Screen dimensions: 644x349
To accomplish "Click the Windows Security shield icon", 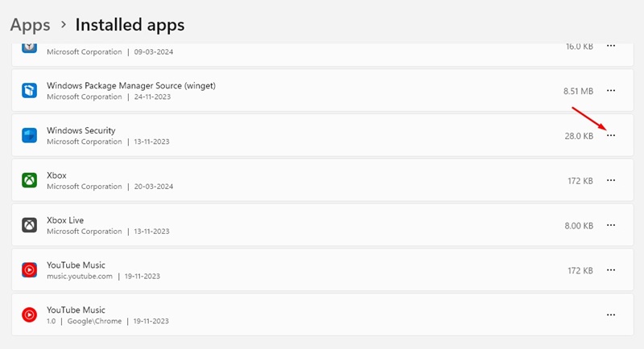I will (30, 136).
